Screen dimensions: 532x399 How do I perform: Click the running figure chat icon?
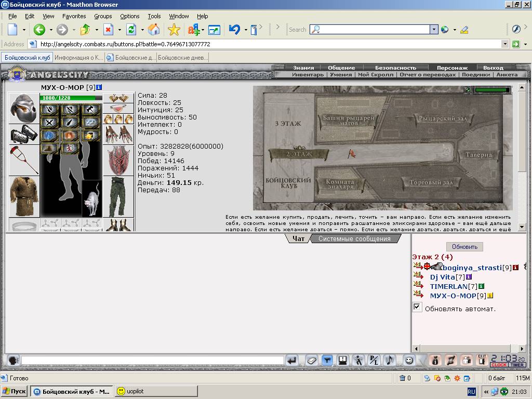358,361
